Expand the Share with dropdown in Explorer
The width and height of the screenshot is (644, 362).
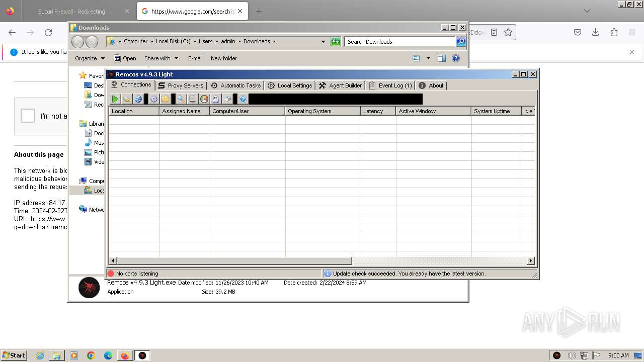[161, 58]
